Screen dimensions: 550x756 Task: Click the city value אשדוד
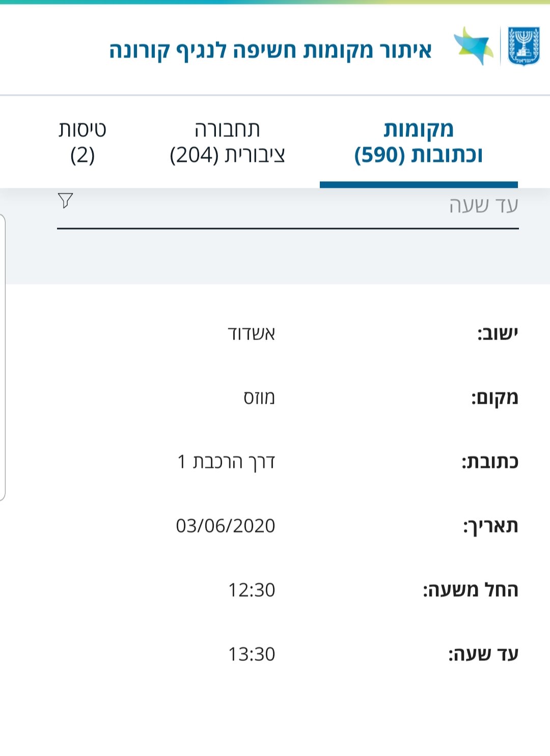[251, 334]
